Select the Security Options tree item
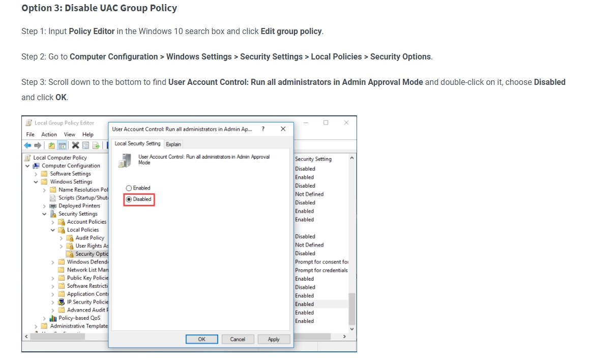Viewport: 589px width, 364px height. click(x=91, y=254)
